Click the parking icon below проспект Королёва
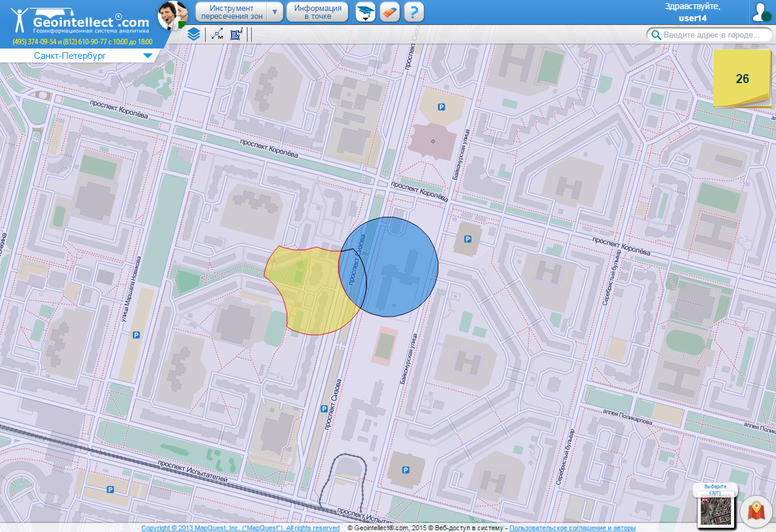The width and height of the screenshot is (776, 532). click(467, 239)
